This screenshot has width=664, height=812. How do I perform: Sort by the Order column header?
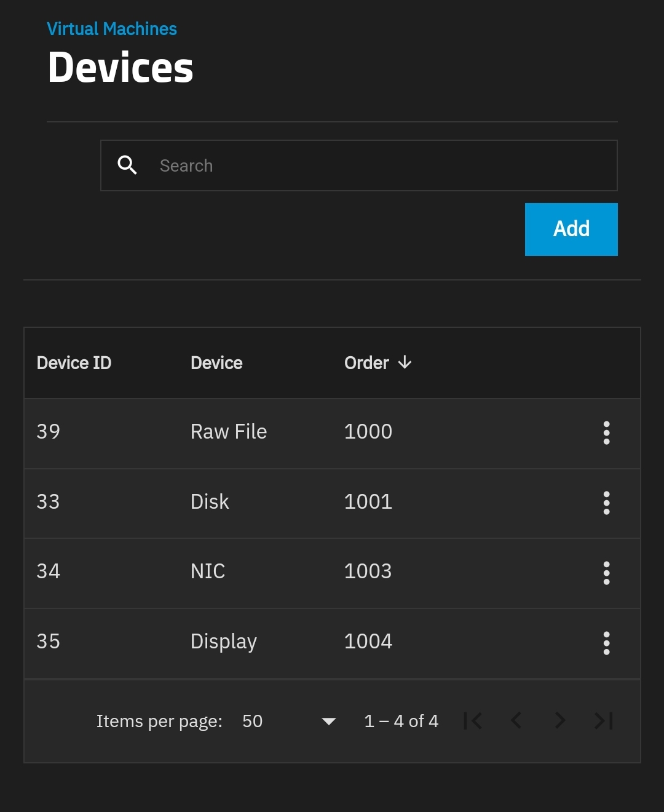coord(366,363)
